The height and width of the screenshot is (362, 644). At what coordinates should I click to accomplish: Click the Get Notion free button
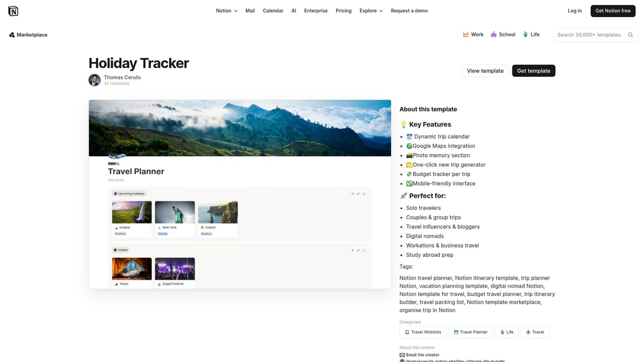pyautogui.click(x=613, y=10)
